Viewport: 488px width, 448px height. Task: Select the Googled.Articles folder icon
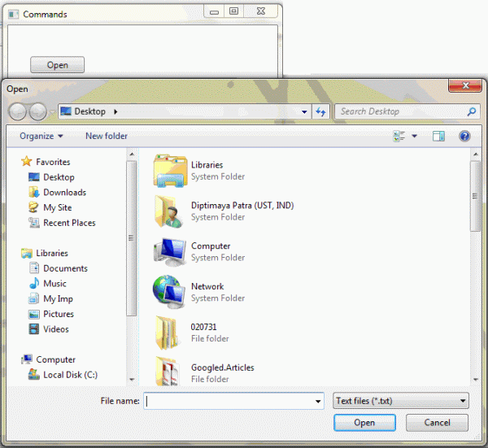pyautogui.click(x=168, y=371)
